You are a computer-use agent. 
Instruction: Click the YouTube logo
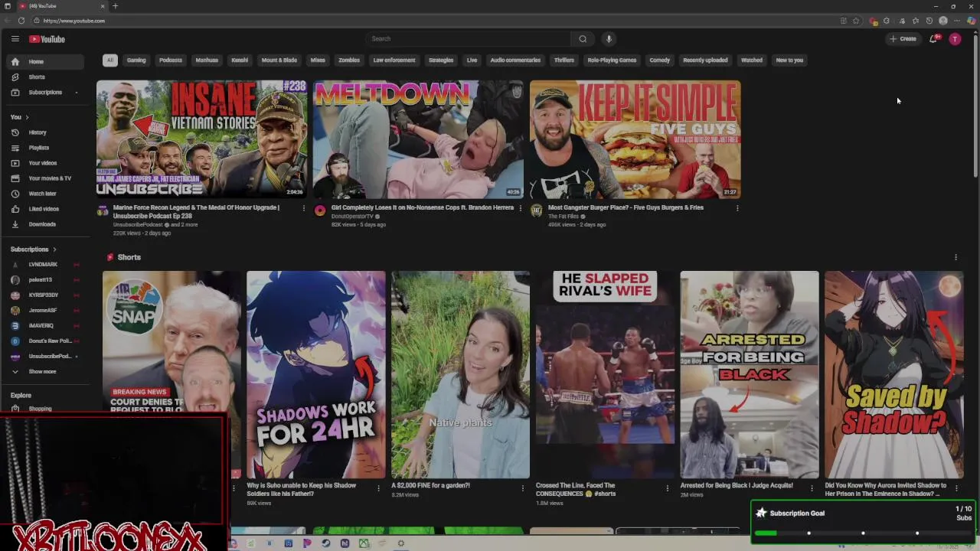(47, 39)
